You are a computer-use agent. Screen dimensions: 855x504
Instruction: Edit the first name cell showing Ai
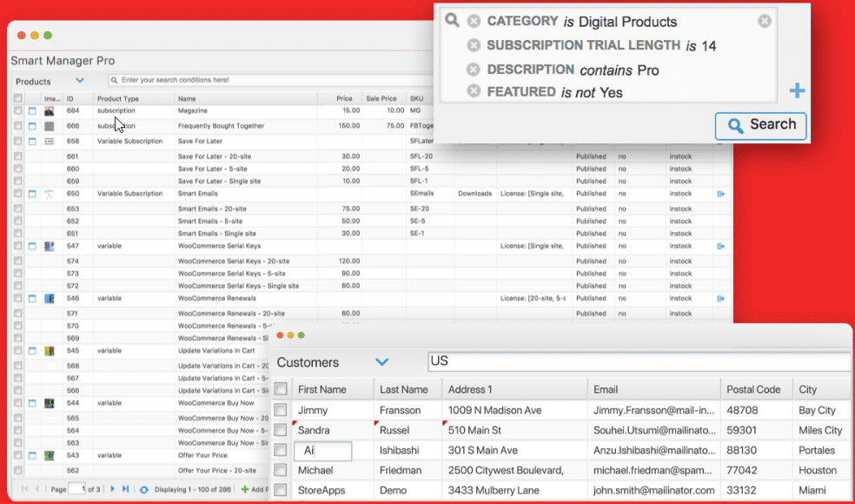[x=323, y=450]
